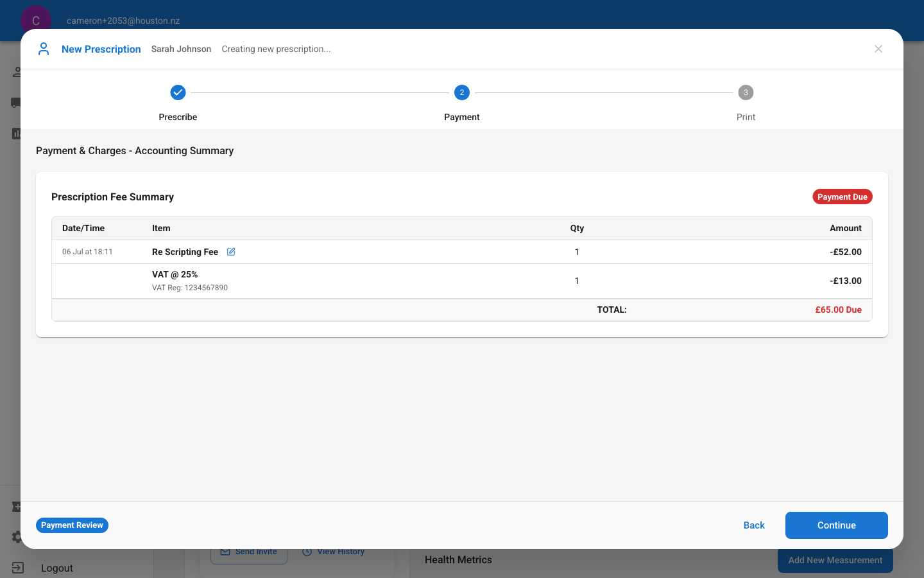924x578 pixels.
Task: Click the Date/Time column header
Action: click(x=83, y=228)
